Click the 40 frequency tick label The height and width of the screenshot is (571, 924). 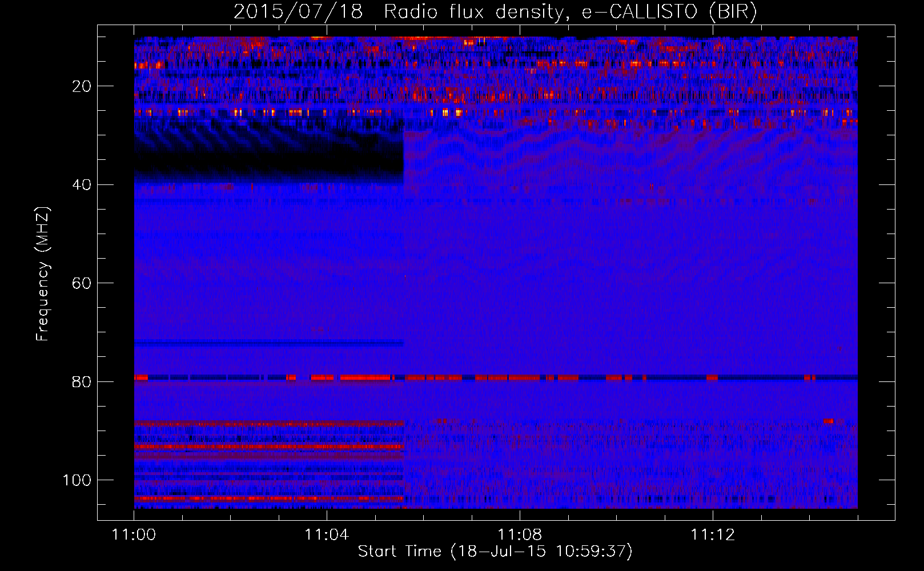click(x=82, y=185)
